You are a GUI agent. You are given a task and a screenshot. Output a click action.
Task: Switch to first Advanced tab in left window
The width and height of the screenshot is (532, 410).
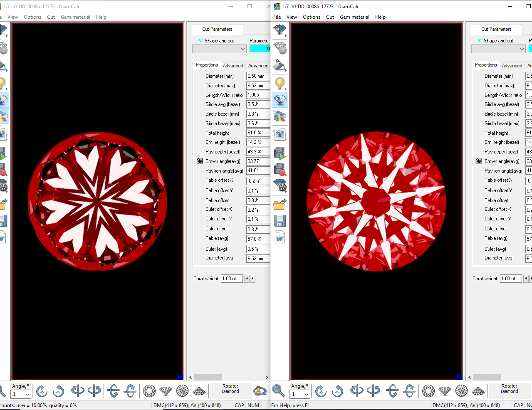point(233,66)
